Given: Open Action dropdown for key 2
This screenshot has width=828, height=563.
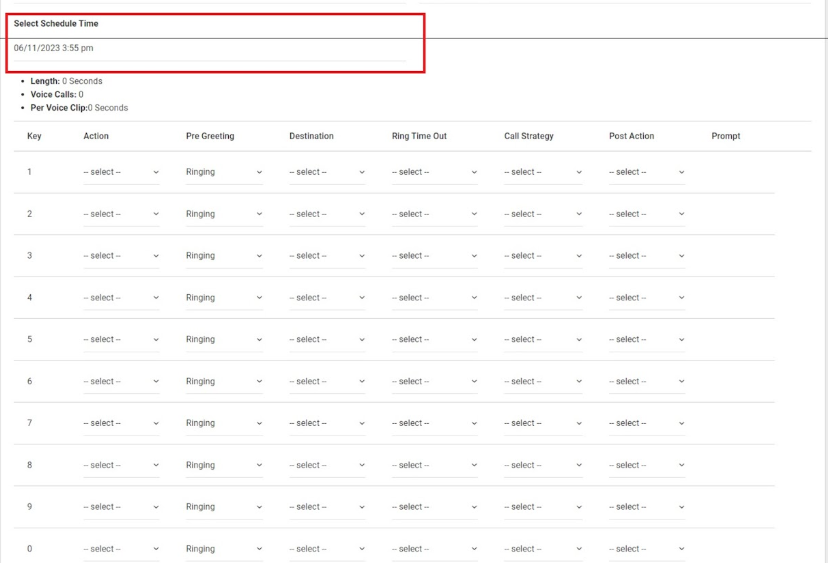Looking at the screenshot, I should click(121, 214).
